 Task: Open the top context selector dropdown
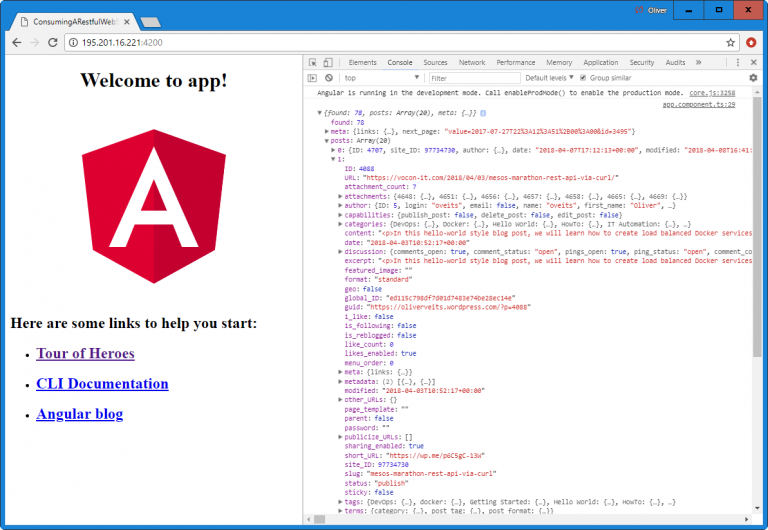[x=380, y=77]
